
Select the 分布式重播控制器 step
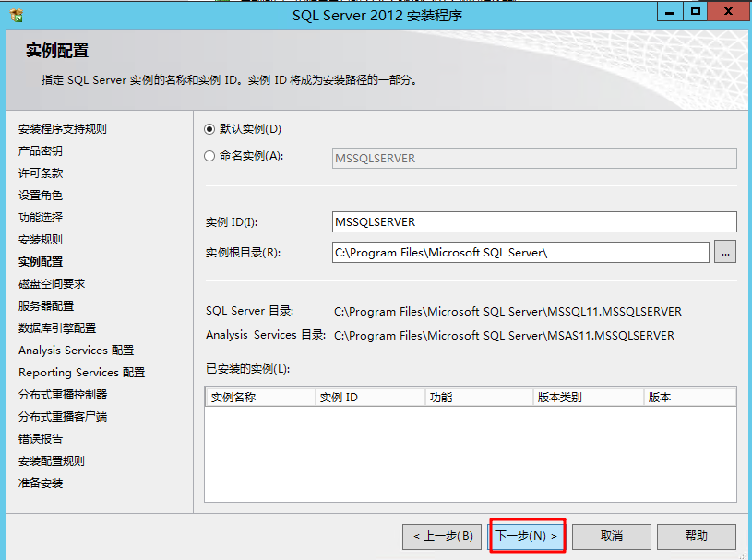(x=63, y=394)
